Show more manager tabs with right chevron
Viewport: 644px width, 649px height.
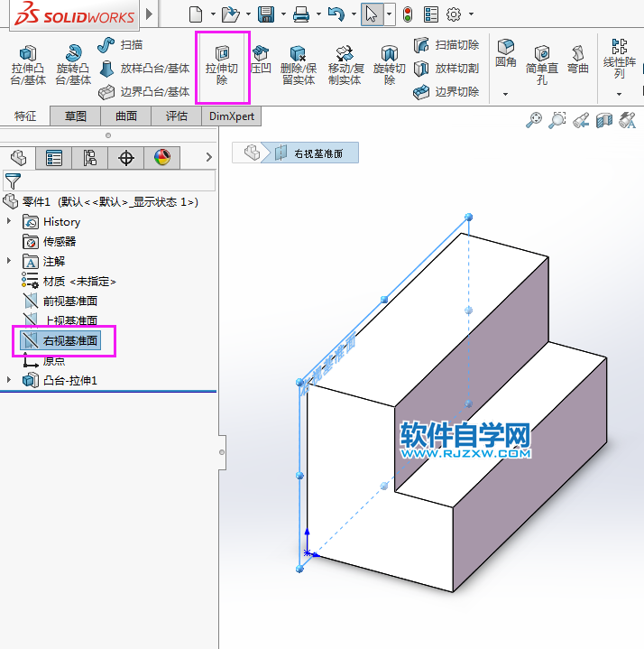pos(209,157)
